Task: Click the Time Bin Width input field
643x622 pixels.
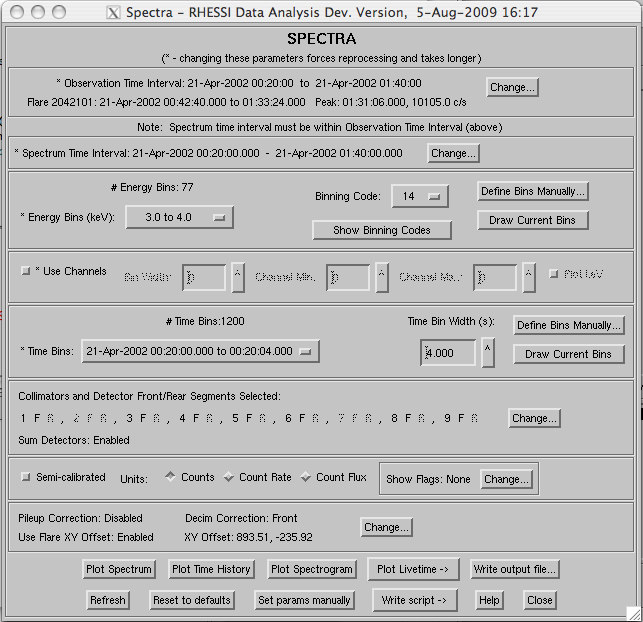Action: 448,352
